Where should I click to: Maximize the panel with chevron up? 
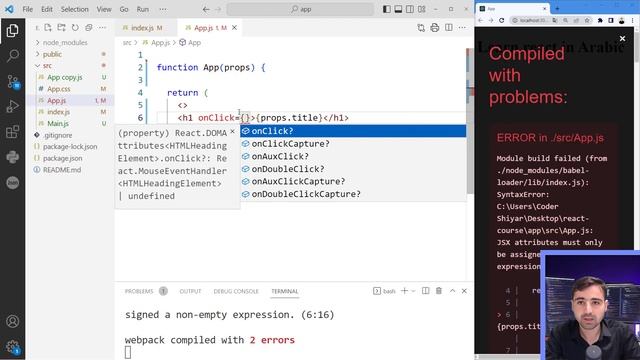point(452,291)
